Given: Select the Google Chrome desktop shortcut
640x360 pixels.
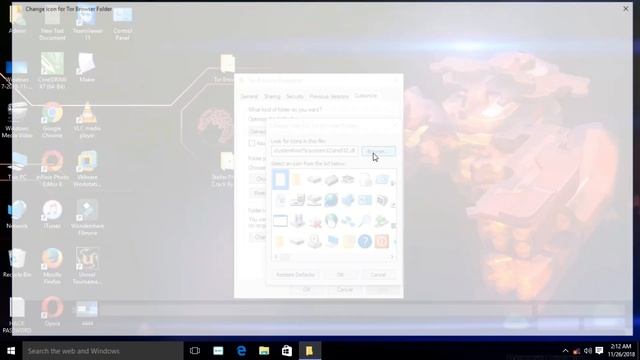Looking at the screenshot, I should [x=52, y=120].
